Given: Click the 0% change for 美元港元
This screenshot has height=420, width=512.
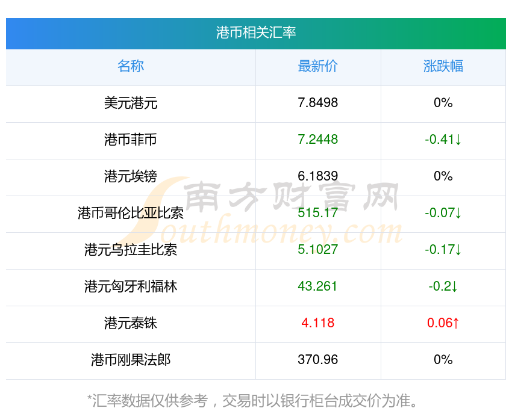Looking at the screenshot, I should coord(443,103).
